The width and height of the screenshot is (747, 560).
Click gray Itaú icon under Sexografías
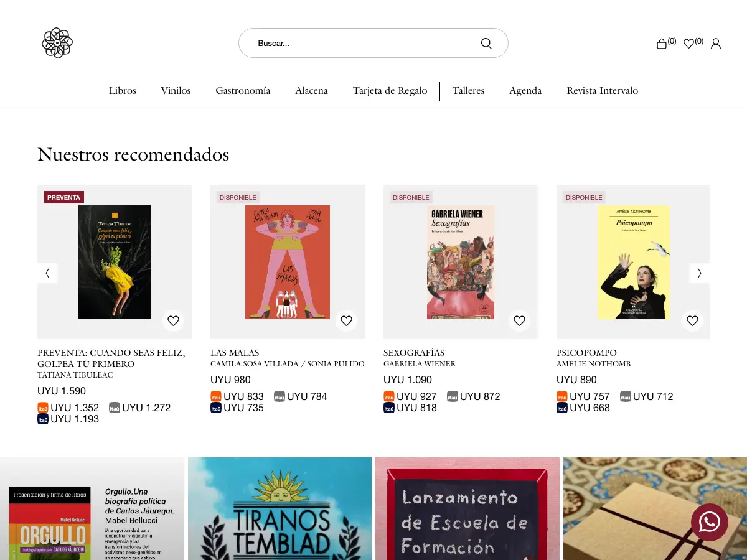(453, 396)
